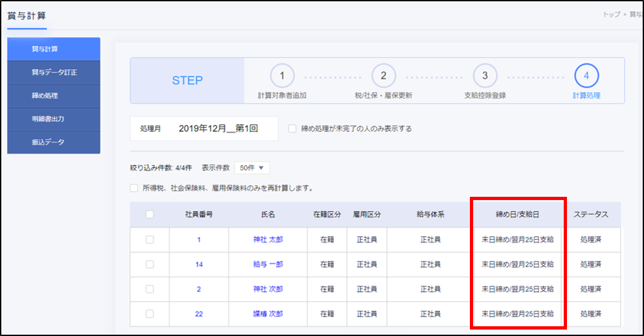Viewport: 644px width, 336px height.
Task: Go to 締め処理 in the sidebar
Action: 54,96
